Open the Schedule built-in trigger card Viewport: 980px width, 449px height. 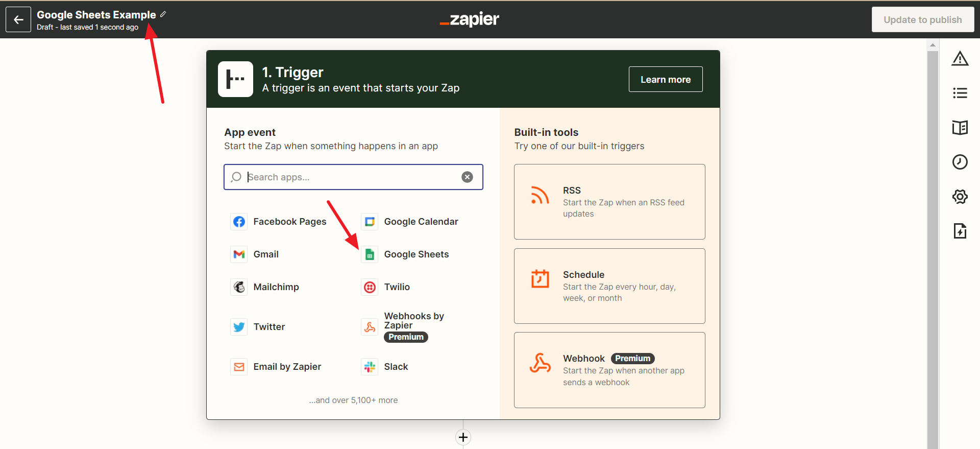point(609,286)
